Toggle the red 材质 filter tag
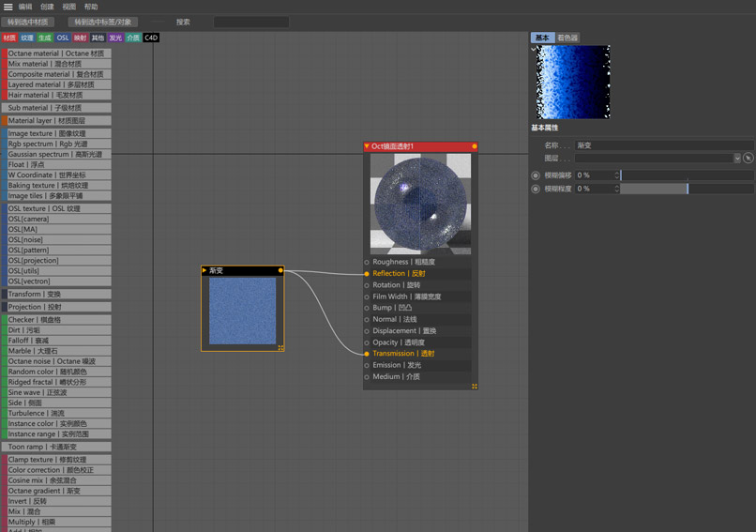This screenshot has height=532, width=756. tap(9, 38)
